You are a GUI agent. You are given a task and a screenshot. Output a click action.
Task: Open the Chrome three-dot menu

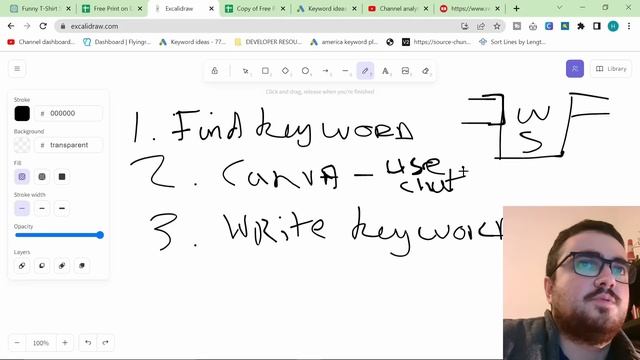(629, 26)
